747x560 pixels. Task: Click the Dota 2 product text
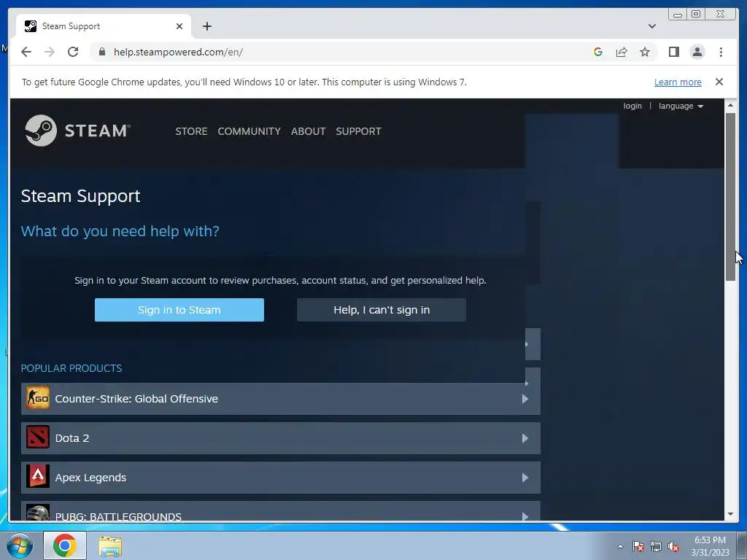click(x=72, y=438)
